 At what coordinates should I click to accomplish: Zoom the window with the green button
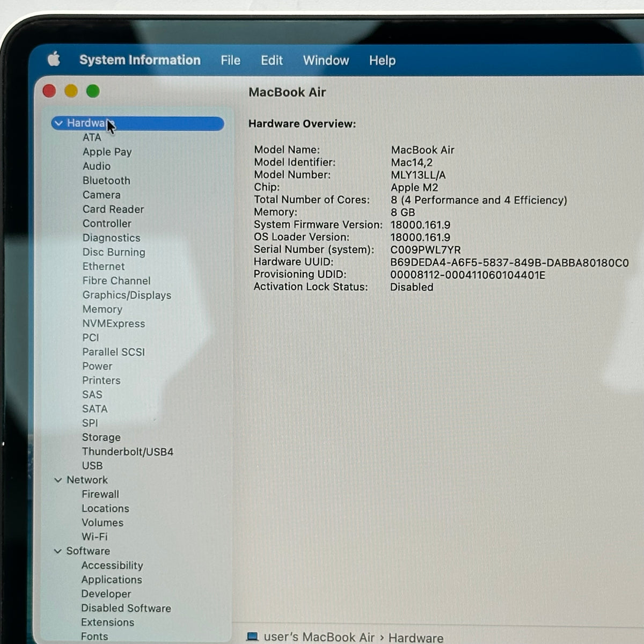pos(93,91)
